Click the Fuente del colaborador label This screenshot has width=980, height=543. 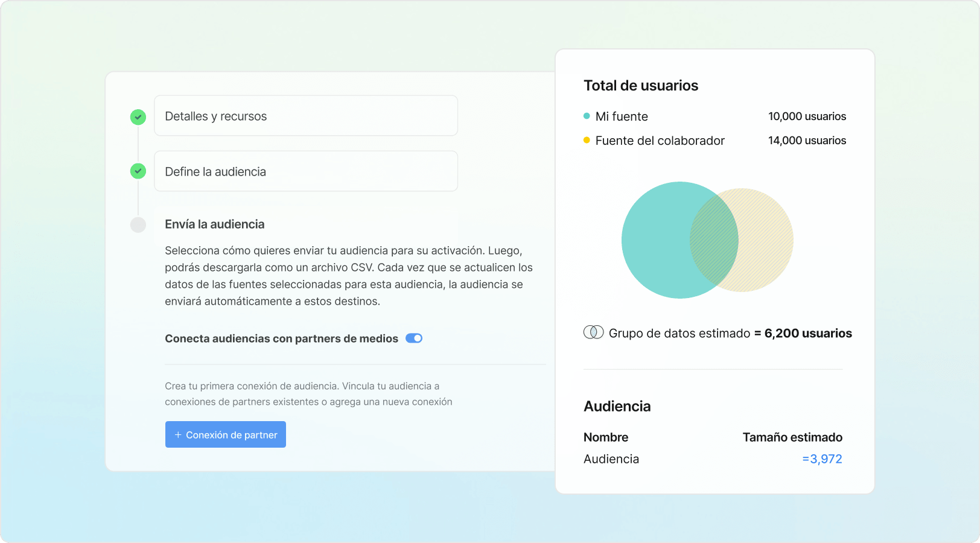click(660, 141)
